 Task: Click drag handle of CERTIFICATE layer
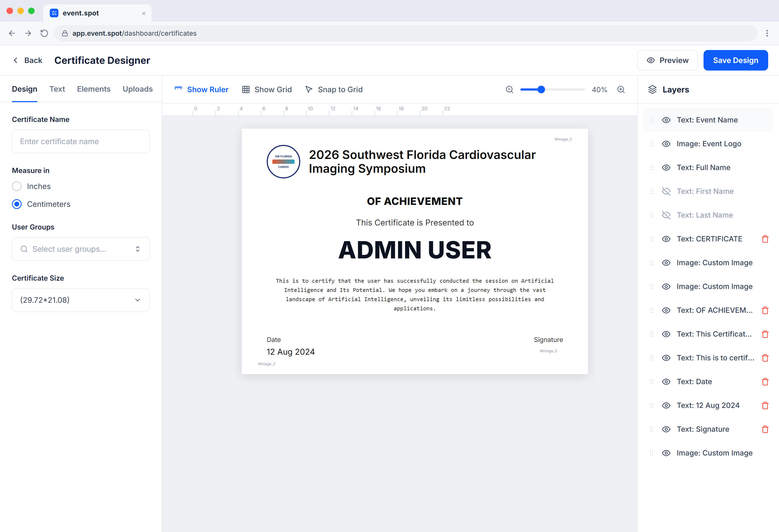pos(652,239)
